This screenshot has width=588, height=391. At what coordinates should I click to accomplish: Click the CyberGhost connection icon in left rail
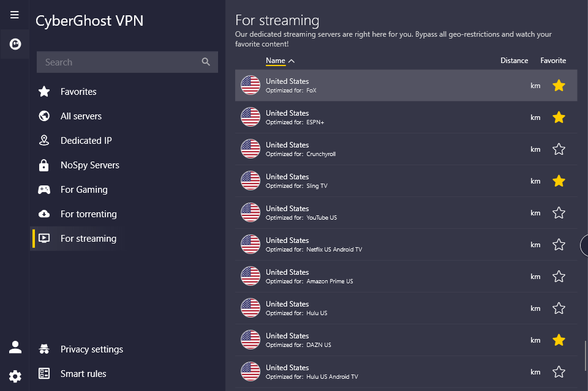click(x=14, y=43)
